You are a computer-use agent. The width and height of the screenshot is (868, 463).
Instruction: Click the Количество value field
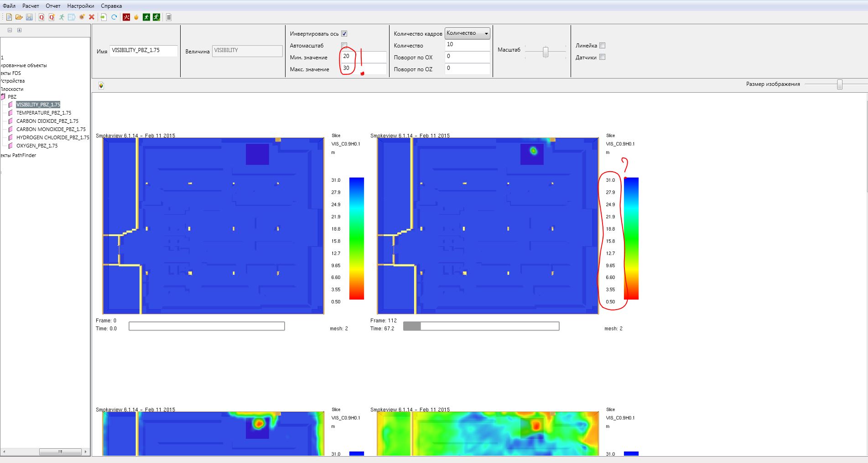(468, 45)
